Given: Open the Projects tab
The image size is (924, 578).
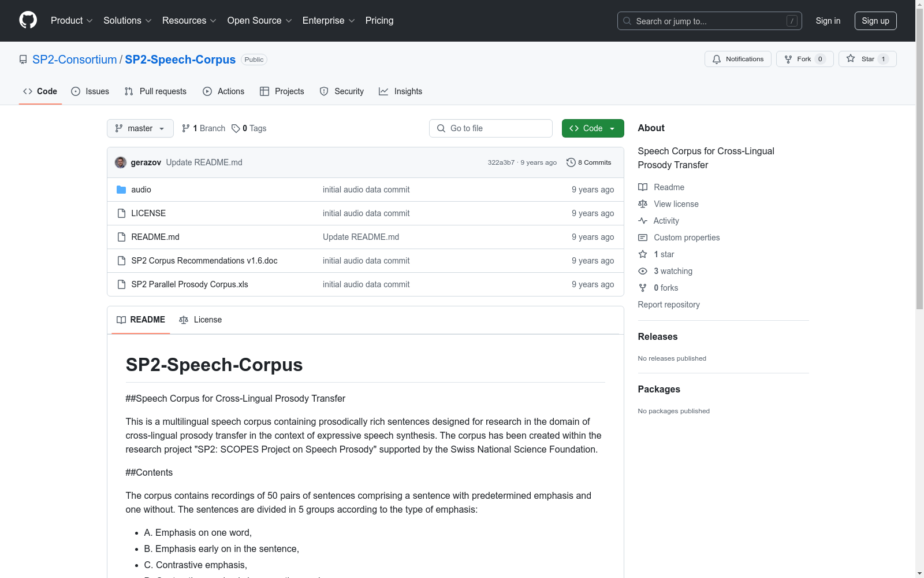Looking at the screenshot, I should [x=282, y=91].
